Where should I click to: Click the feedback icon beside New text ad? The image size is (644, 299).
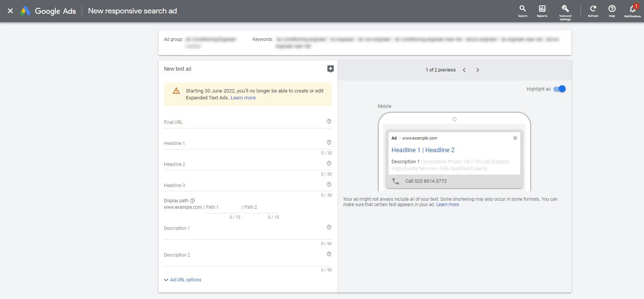coord(331,69)
